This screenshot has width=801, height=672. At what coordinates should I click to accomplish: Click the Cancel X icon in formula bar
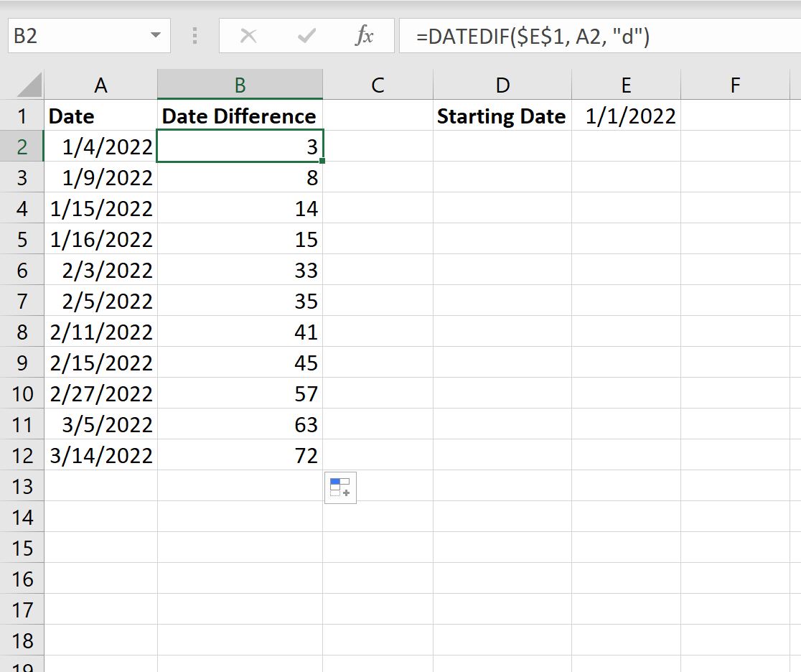tap(248, 36)
